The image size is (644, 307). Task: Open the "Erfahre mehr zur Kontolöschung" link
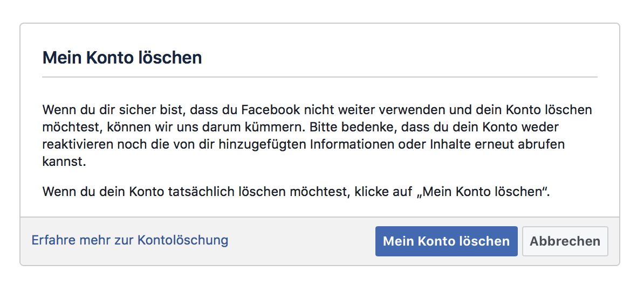click(130, 240)
